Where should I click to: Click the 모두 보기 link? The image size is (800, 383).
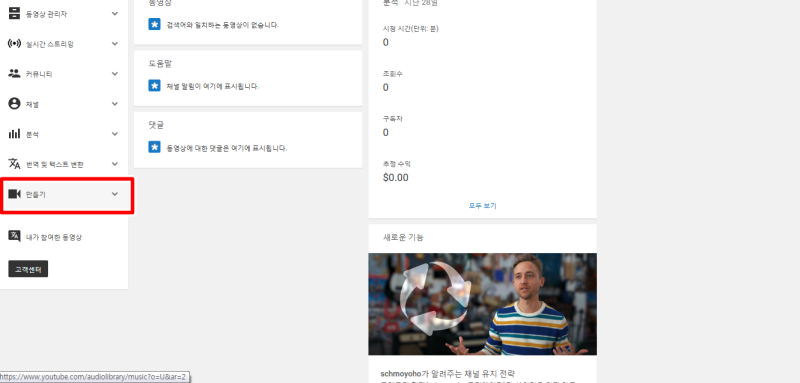pos(483,206)
